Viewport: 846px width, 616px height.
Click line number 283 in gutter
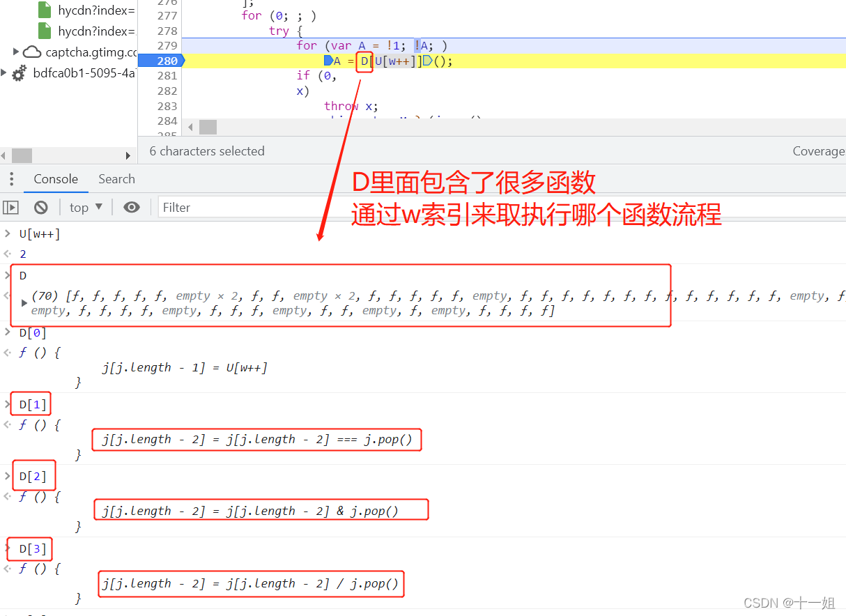(x=167, y=106)
